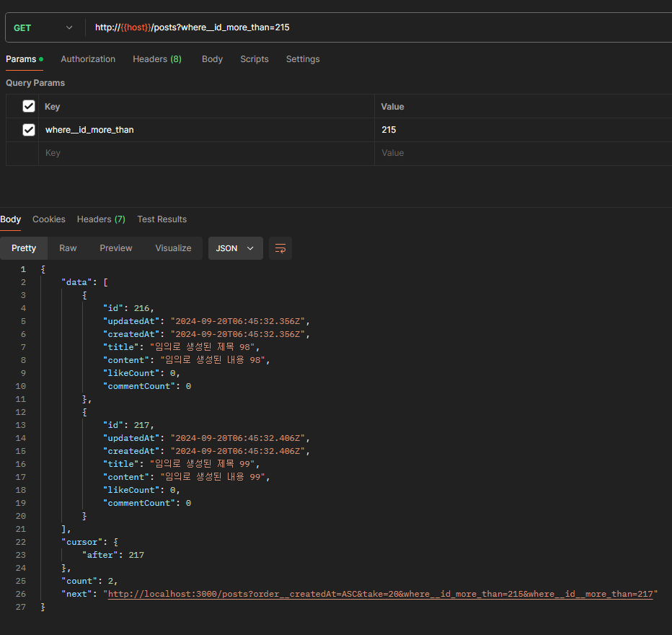Select the response Body tab
672x635 pixels.
10,219
